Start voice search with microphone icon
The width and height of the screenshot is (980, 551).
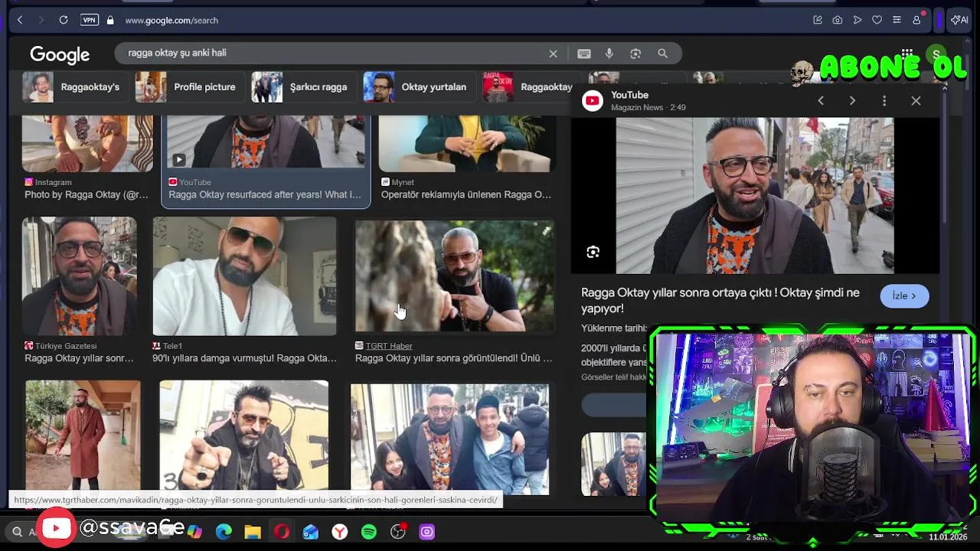click(x=609, y=54)
